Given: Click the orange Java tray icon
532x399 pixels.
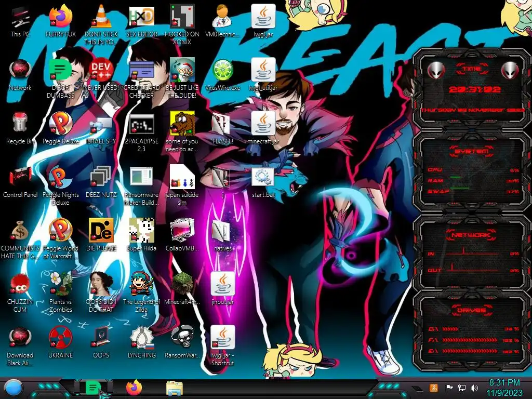Looking at the screenshot, I should 434,388.
